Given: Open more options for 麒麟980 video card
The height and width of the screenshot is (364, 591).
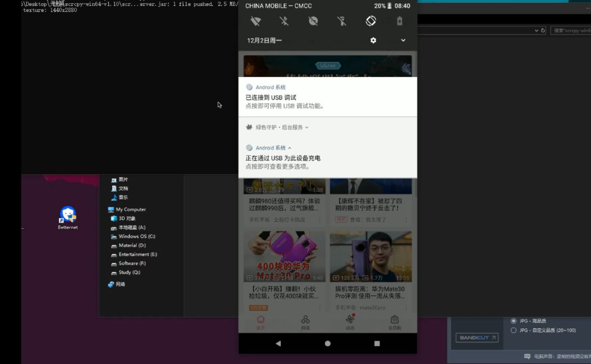Looking at the screenshot, I should [x=320, y=220].
